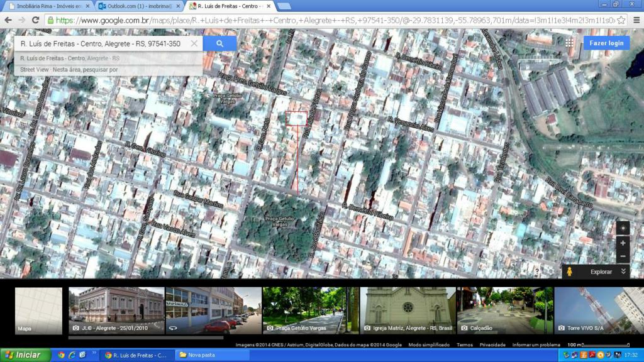Open Chrome's hamburger menu

(x=636, y=20)
